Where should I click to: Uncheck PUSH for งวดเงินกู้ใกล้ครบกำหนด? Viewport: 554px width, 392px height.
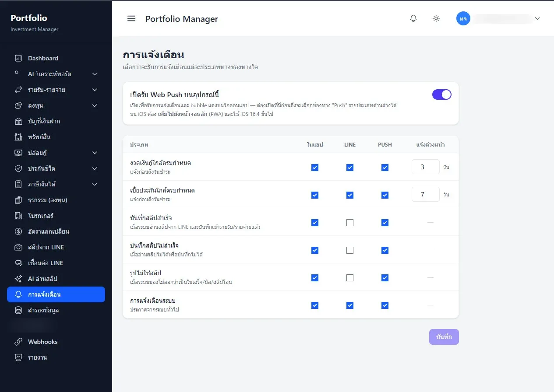tap(385, 167)
